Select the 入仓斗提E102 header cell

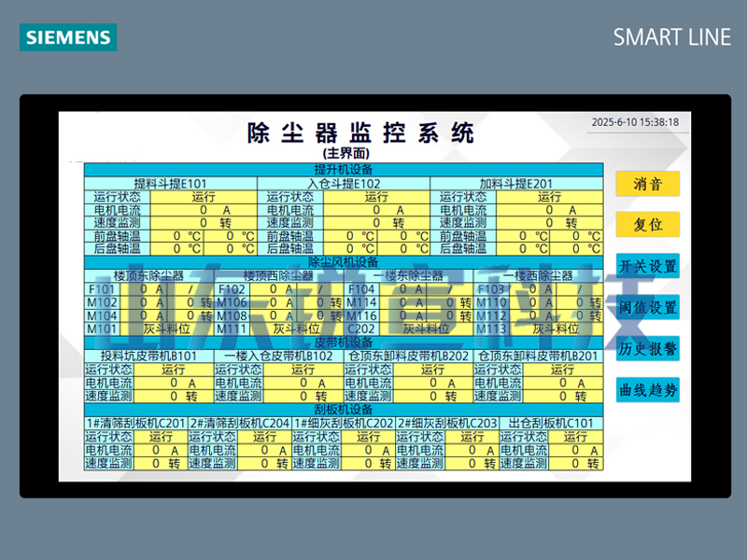coord(343,184)
